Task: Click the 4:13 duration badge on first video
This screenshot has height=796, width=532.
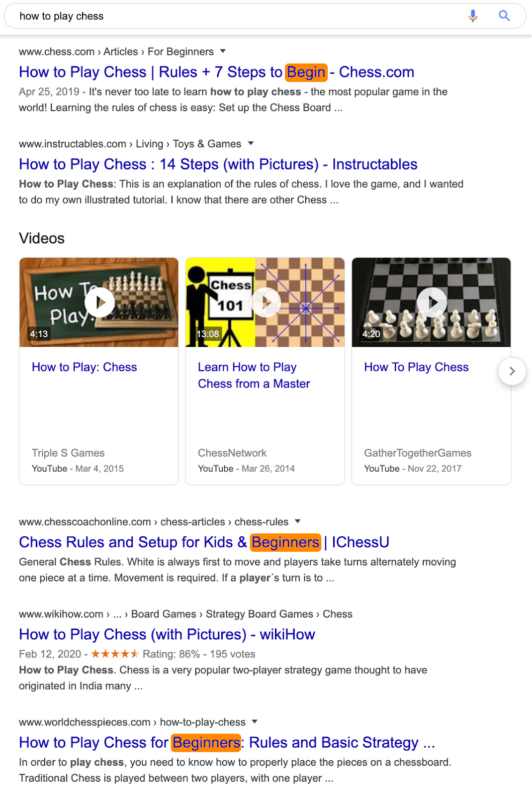Action: coord(39,334)
